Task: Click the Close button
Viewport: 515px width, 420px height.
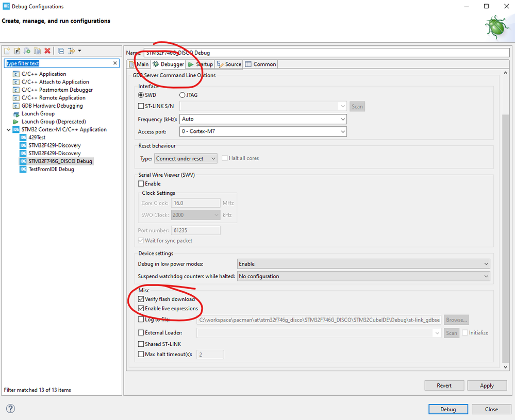Action: pos(491,409)
